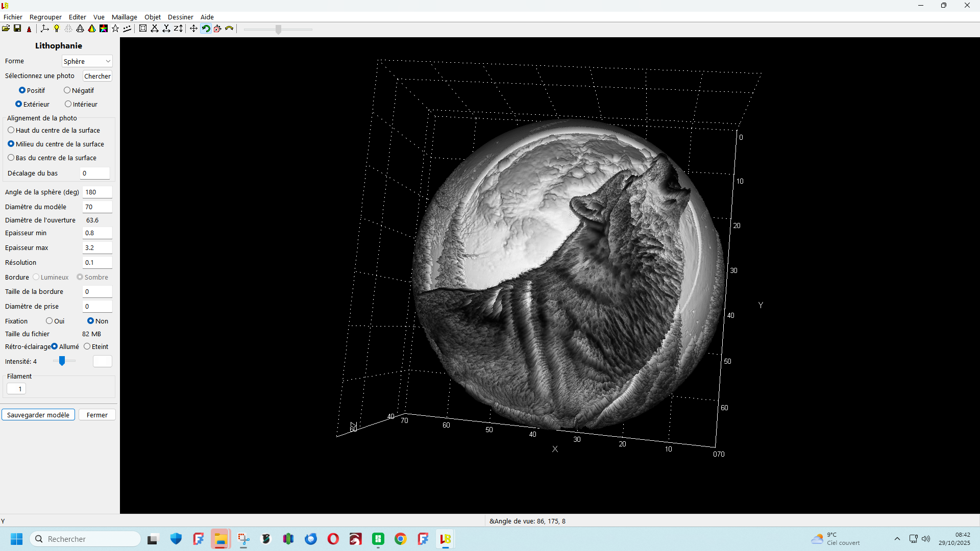Enable Fixation with Oui

click(x=50, y=321)
